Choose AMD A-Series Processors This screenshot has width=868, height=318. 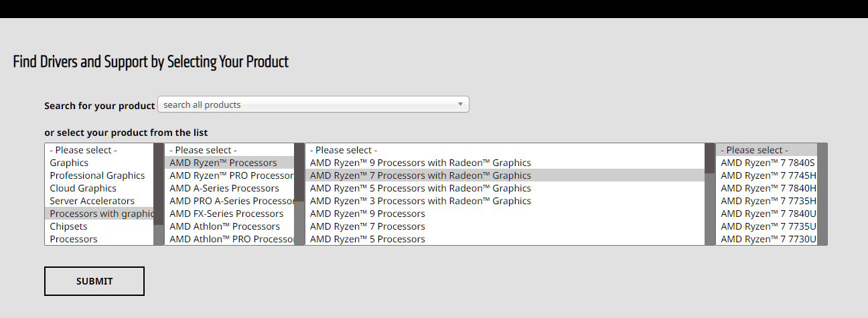tap(224, 188)
